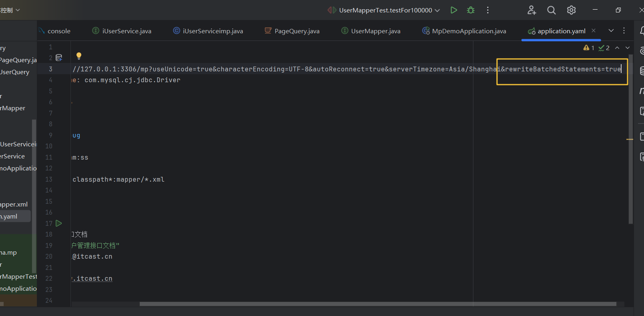Open the more actions menu beside debug

[487, 10]
